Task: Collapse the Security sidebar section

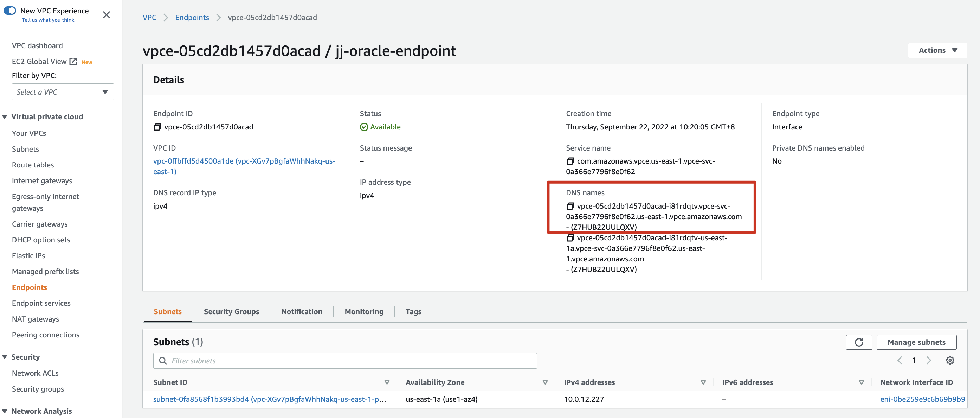Action: coord(5,357)
